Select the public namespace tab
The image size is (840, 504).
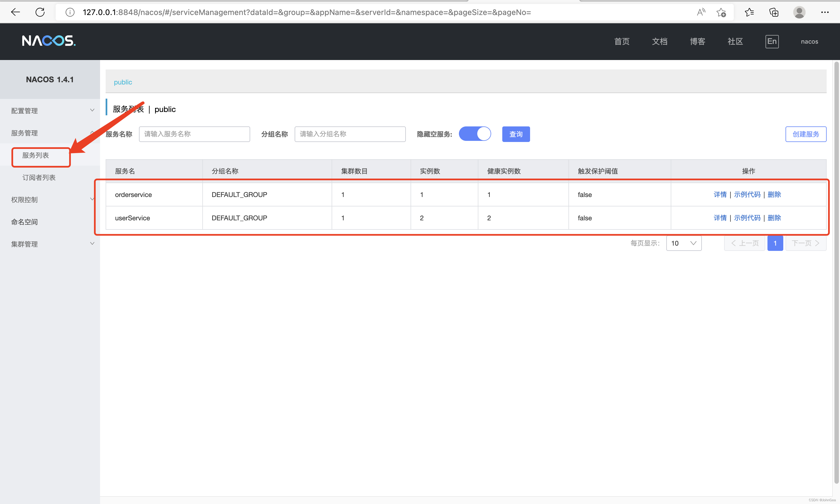[123, 82]
